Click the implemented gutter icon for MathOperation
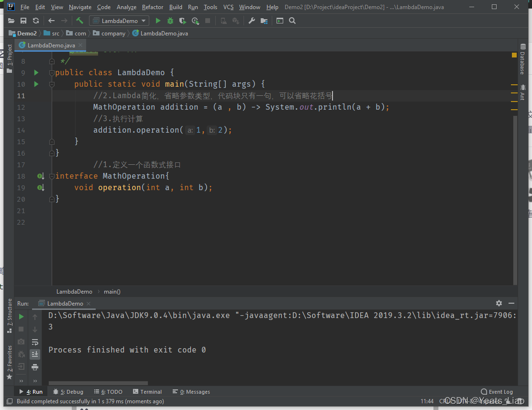 pos(41,176)
